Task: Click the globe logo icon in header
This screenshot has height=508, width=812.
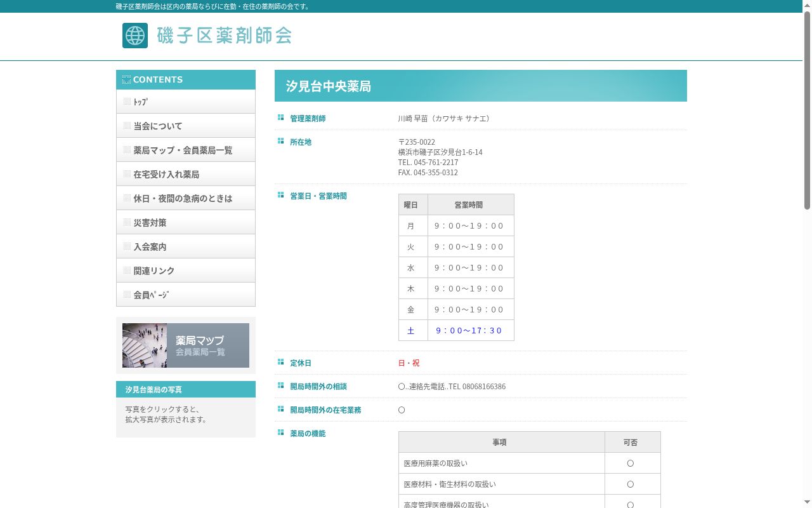Action: point(135,36)
